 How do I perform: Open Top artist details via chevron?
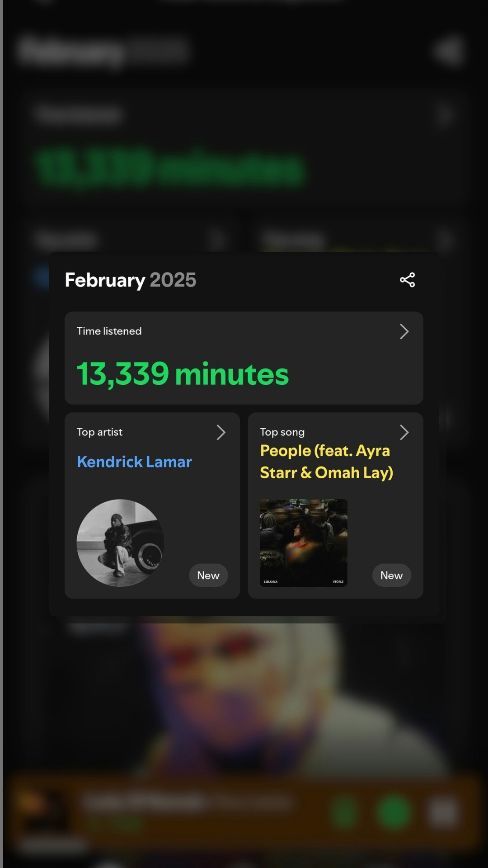(221, 432)
